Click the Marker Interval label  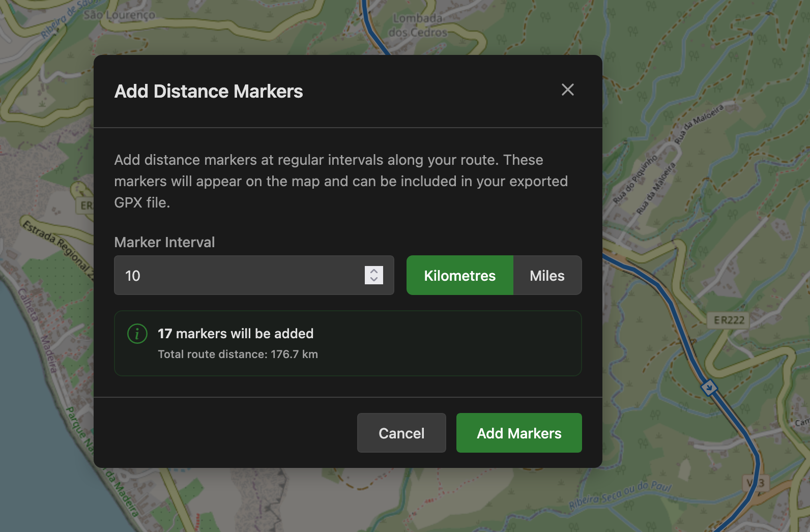[x=164, y=242]
